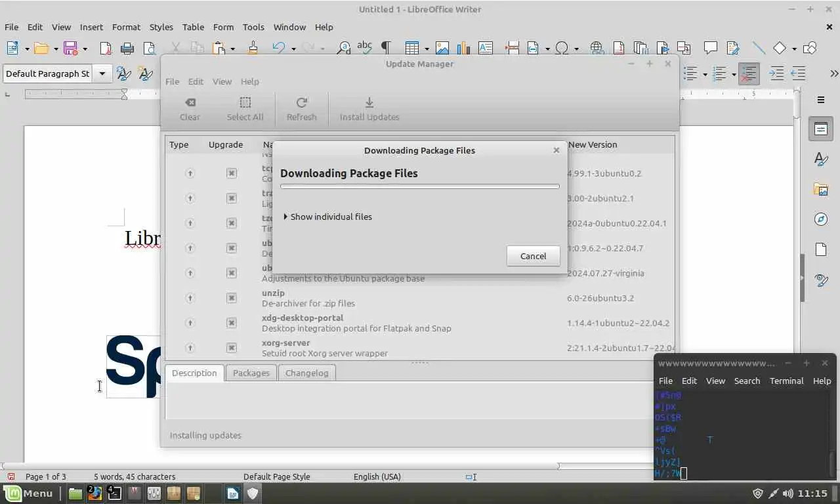Open the Terminal menu in terminal window

786,381
